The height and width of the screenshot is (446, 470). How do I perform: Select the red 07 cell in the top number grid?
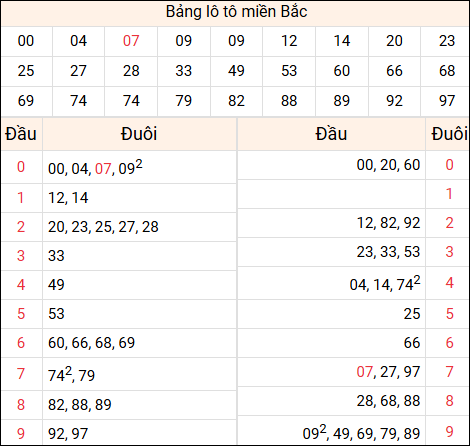131,41
